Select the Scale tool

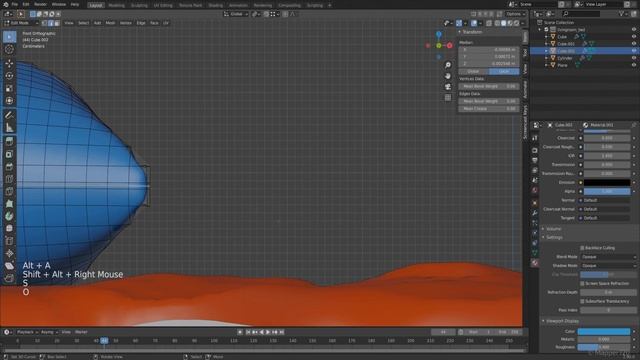coord(9,88)
